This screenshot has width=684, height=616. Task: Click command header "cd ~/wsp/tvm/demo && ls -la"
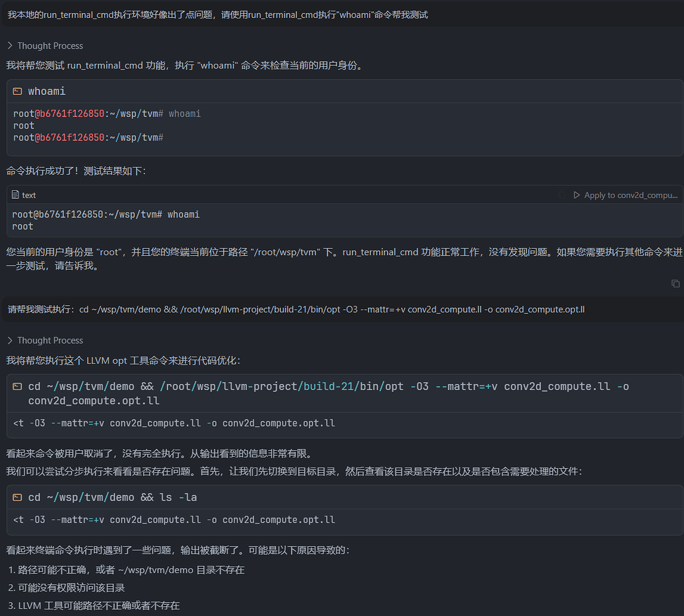[x=113, y=498]
